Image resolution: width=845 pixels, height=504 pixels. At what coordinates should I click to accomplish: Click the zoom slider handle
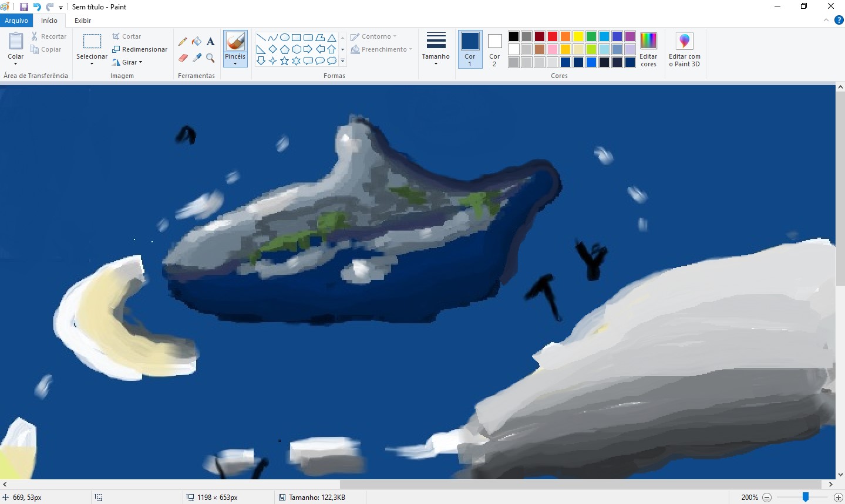(806, 497)
